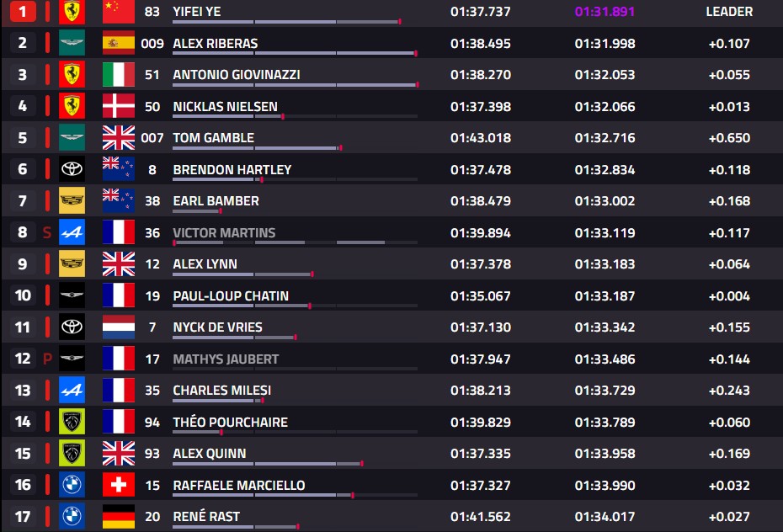Screen dimensions: 783x532
Task: Select the Antonio Giovinazzi driver name
Action: pyautogui.click(x=237, y=75)
